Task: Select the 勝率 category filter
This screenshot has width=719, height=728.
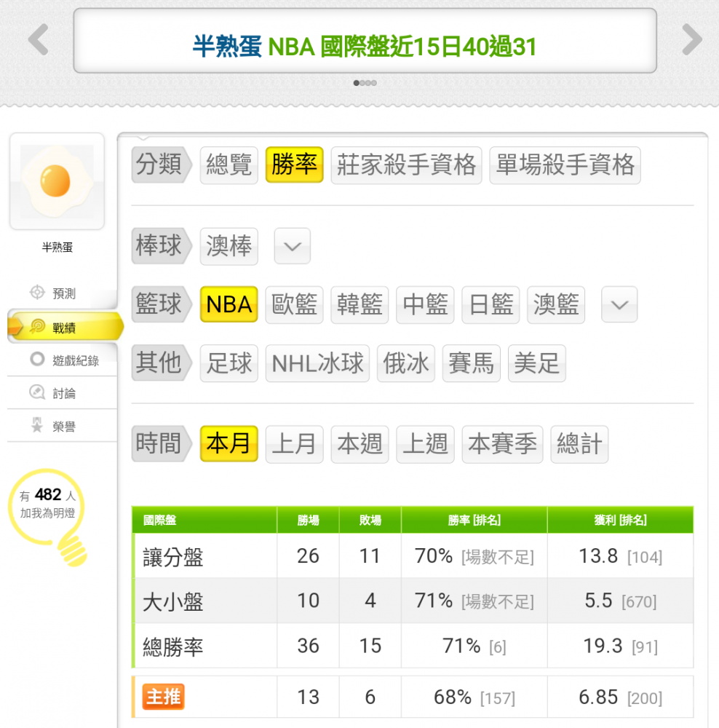Action: (294, 165)
